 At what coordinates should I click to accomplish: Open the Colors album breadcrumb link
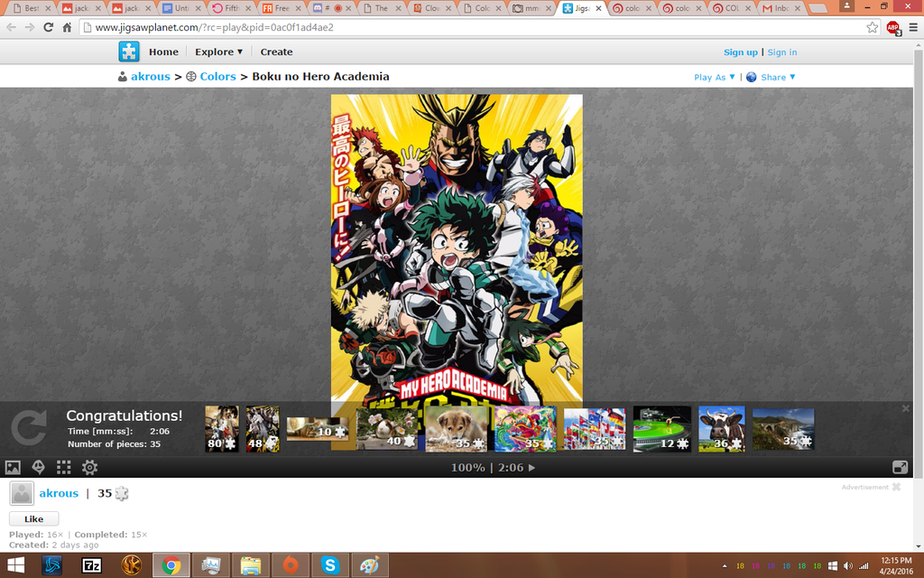point(217,77)
